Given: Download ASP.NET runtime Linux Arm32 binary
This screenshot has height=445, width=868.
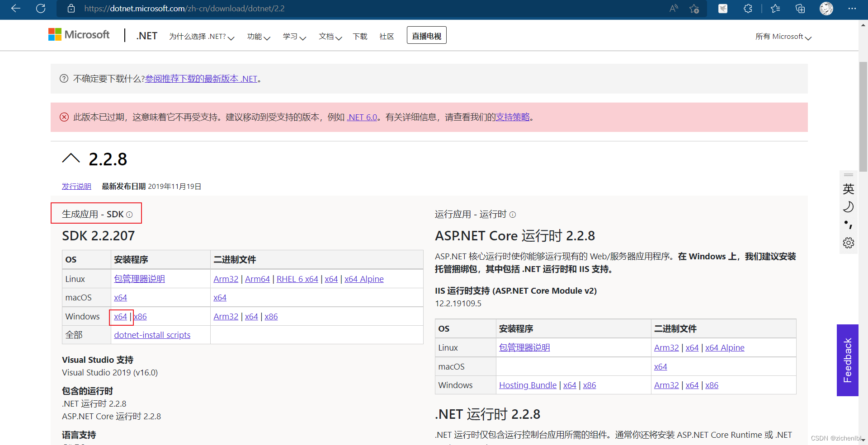Looking at the screenshot, I should [x=666, y=347].
